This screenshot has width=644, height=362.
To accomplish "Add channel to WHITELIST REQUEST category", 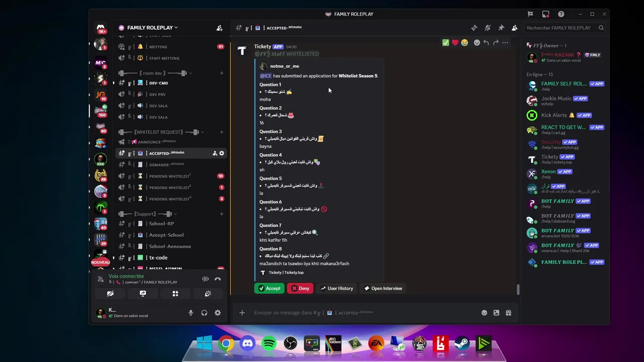I will point(221,132).
